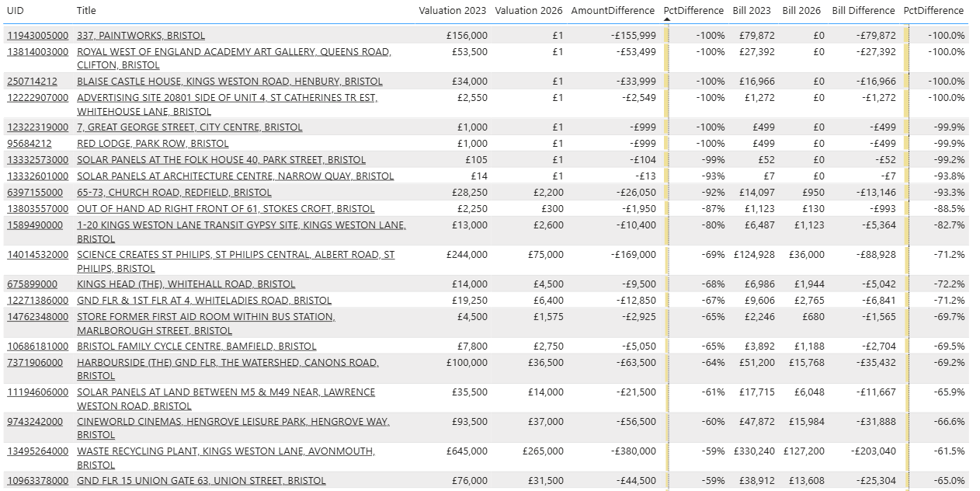The image size is (980, 491).
Task: Click the Bill 2026 column header
Action: (802, 11)
